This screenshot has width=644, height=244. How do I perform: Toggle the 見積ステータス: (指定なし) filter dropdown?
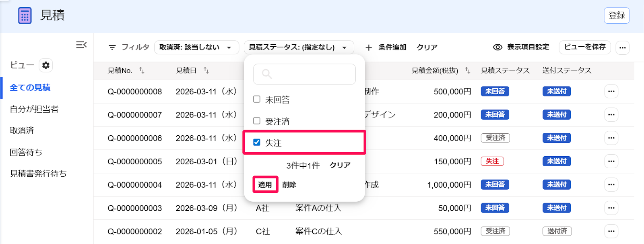[x=299, y=48]
